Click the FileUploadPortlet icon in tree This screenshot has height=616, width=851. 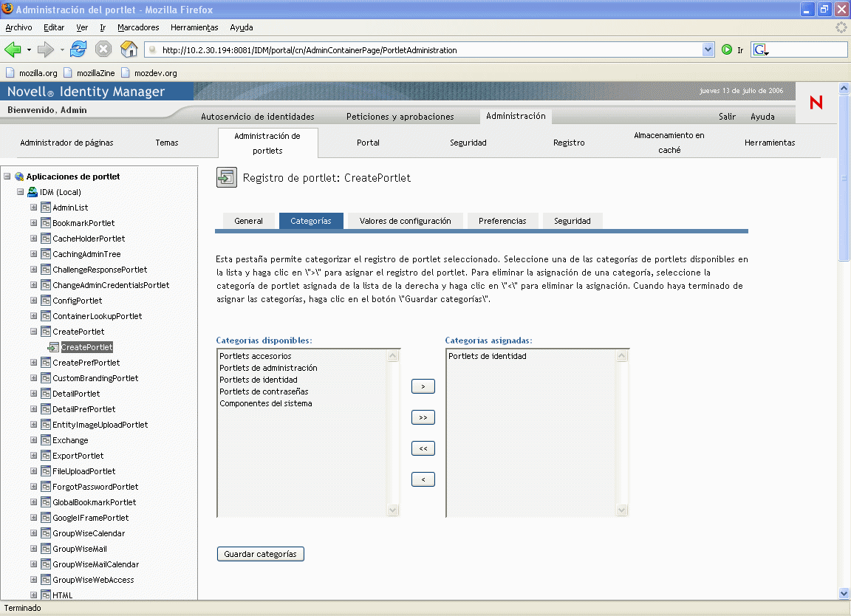[x=46, y=471]
